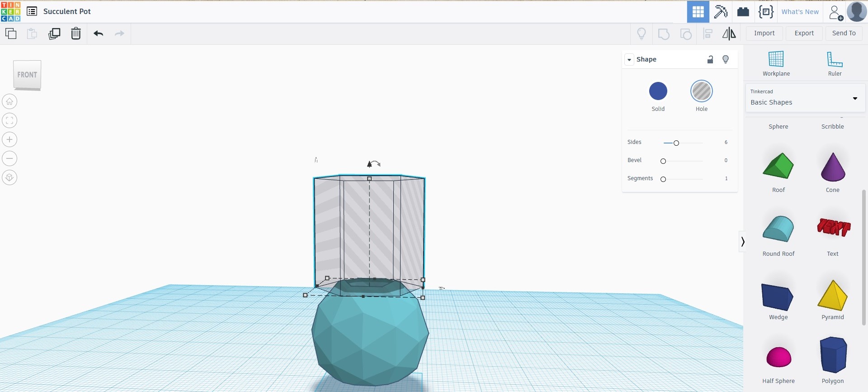
Task: Click the Tinkercad logo
Action: (11, 11)
